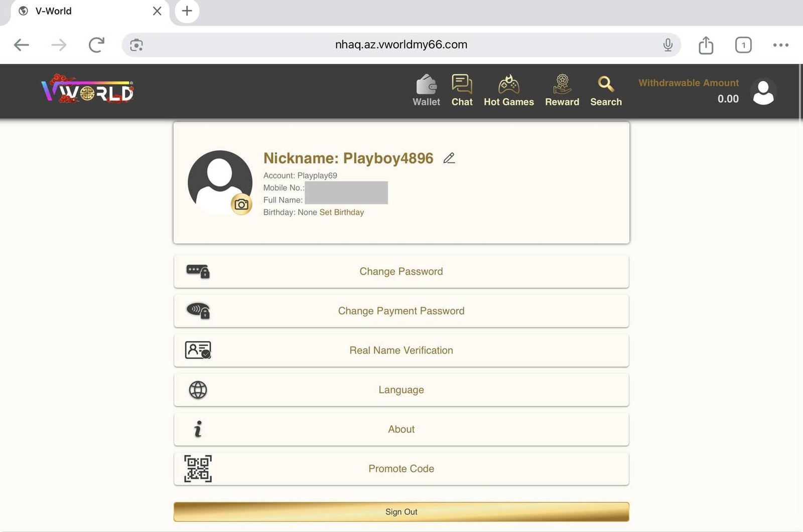Open Change Payment Password option
Viewport: 803px width, 532px height.
(401, 311)
